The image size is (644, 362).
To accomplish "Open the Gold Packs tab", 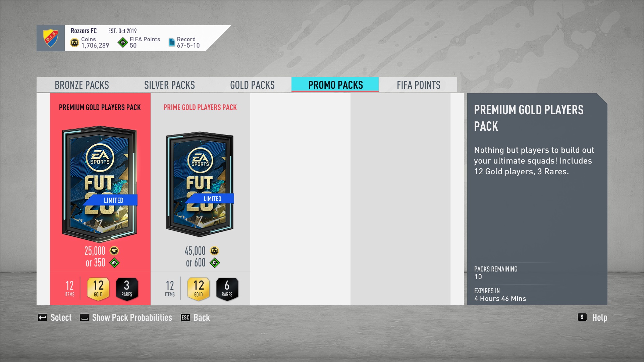I will [x=252, y=85].
